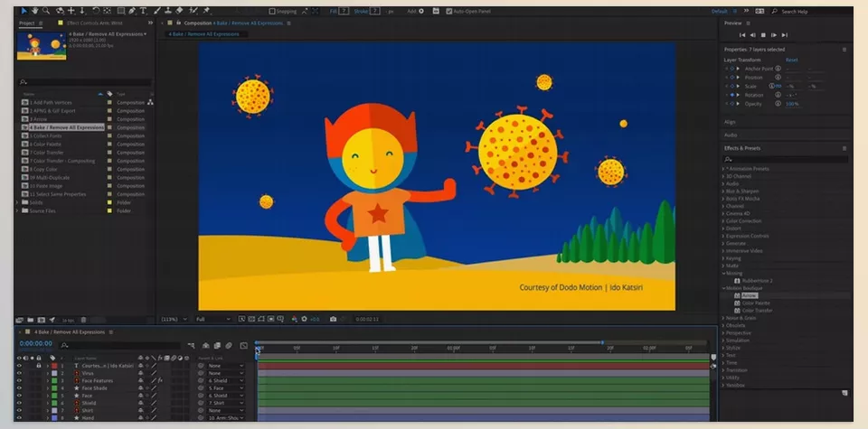Toggle the Auto-Open Panel checkbox
This screenshot has height=429, width=868.
(x=449, y=11)
